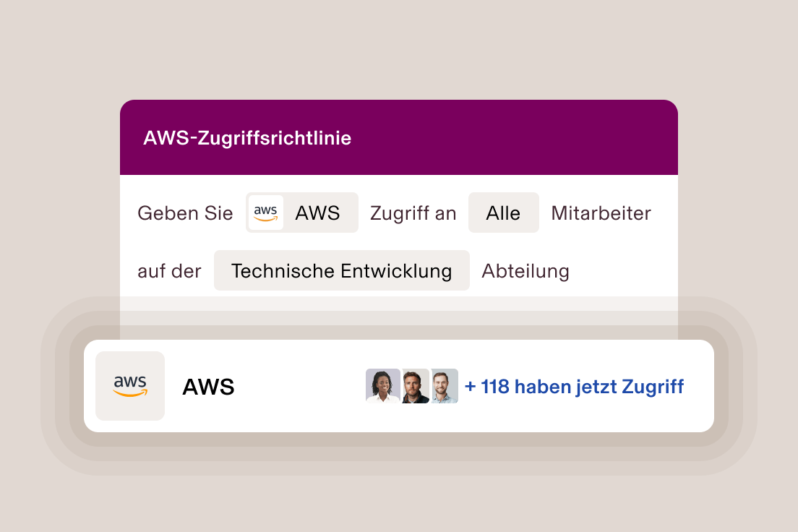Open the AWS brand icon in the rule sentence
This screenshot has width=798, height=532.
point(266,213)
